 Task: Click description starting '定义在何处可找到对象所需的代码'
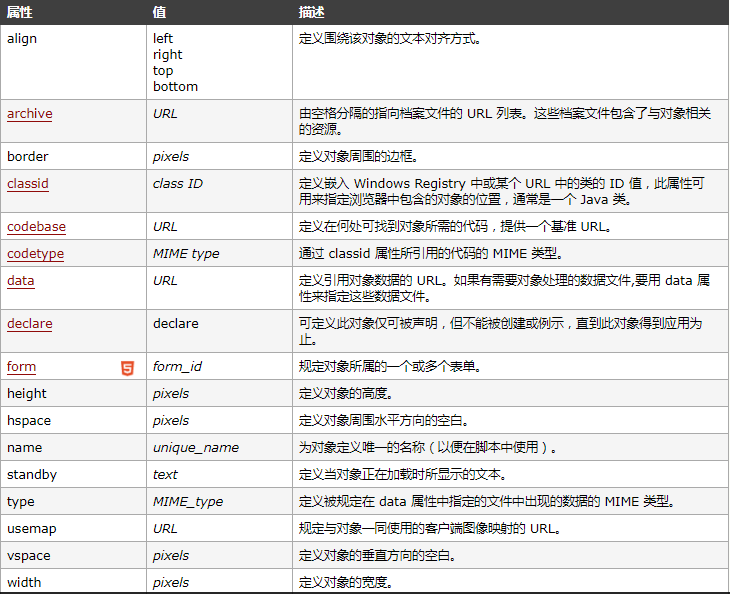455,227
